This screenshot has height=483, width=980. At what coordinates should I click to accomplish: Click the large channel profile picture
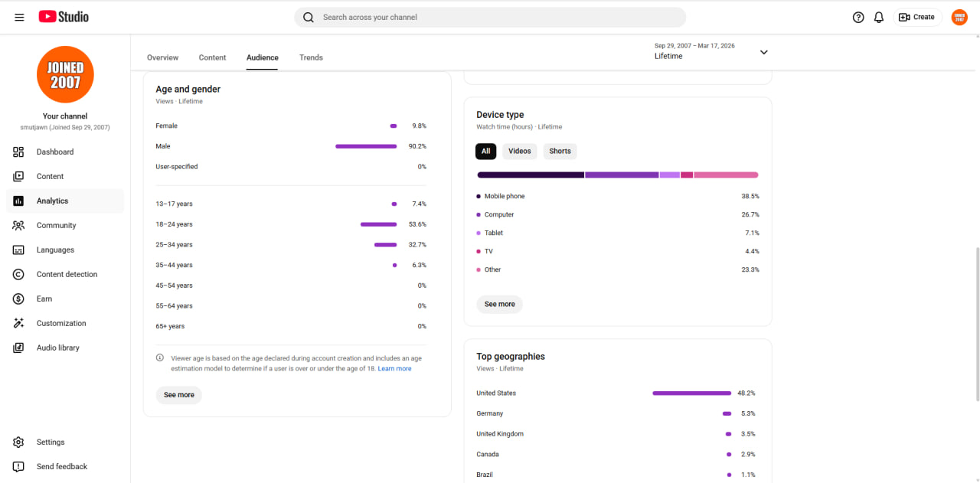click(65, 74)
